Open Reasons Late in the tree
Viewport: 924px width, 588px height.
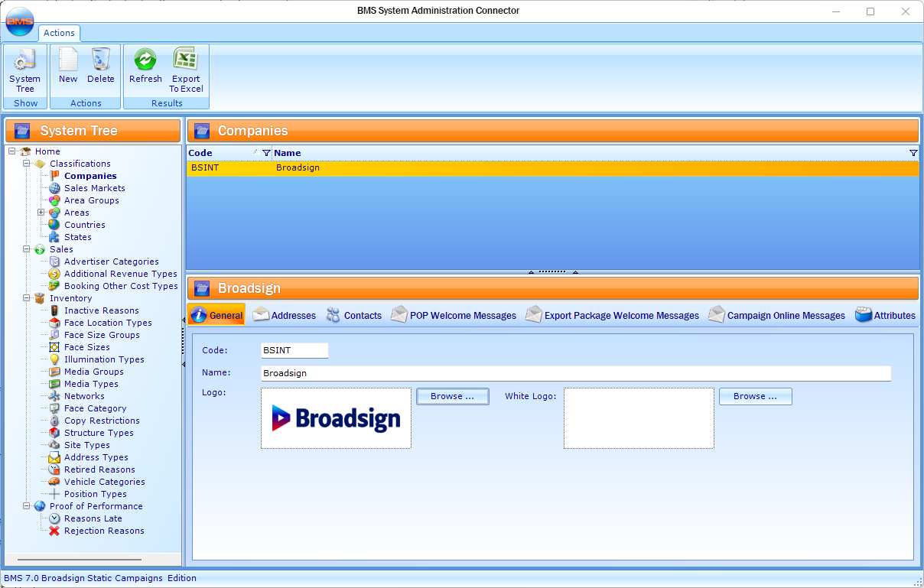pos(93,518)
